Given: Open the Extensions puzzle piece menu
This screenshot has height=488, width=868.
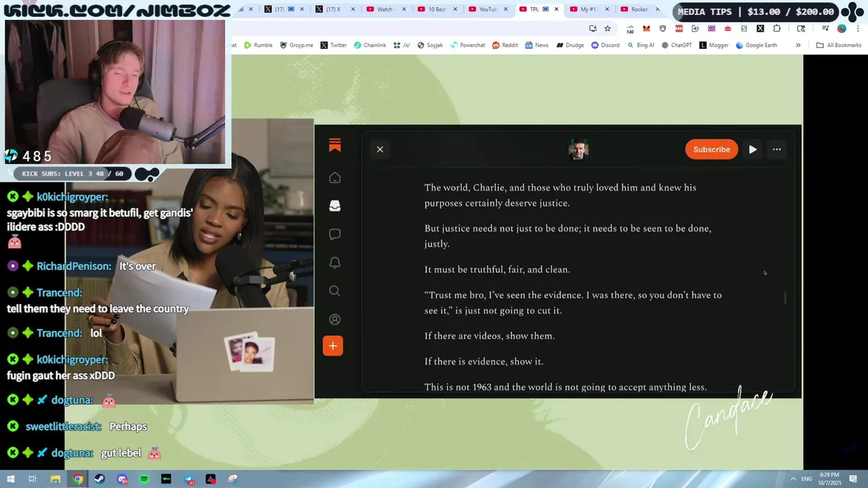Looking at the screenshot, I should 777,28.
